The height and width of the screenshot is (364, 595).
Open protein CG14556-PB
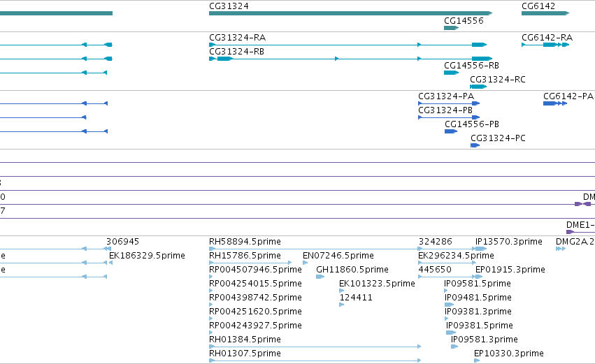(472, 124)
